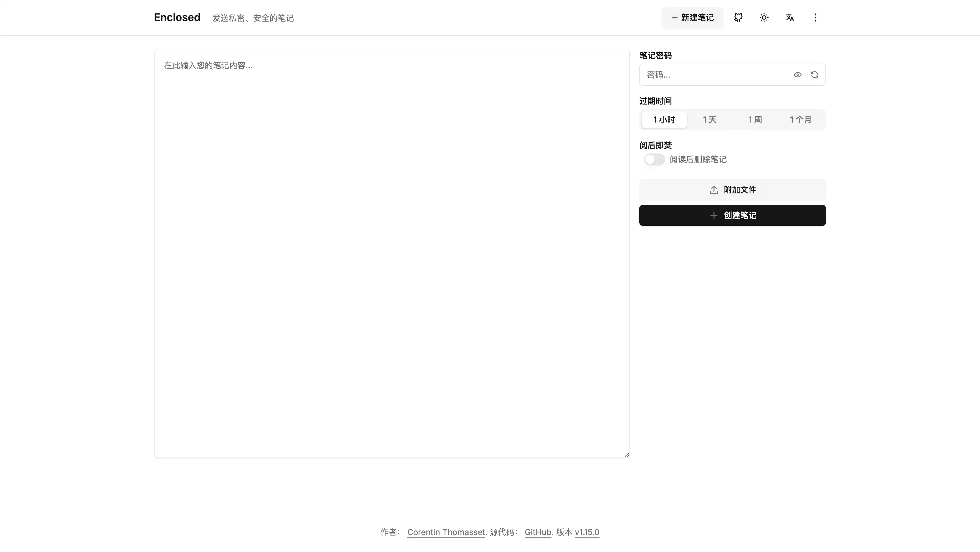Click the plus icon next to 新建笔记
This screenshot has width=980, height=552.
675,18
